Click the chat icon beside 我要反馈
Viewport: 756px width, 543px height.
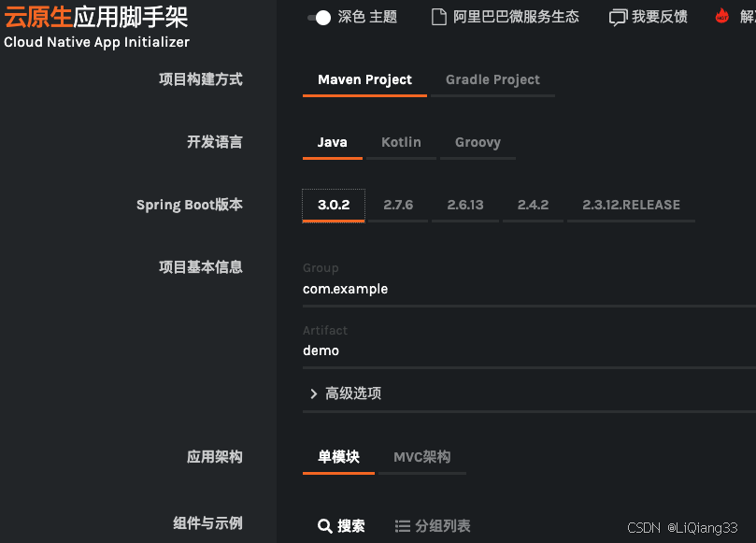tap(618, 18)
